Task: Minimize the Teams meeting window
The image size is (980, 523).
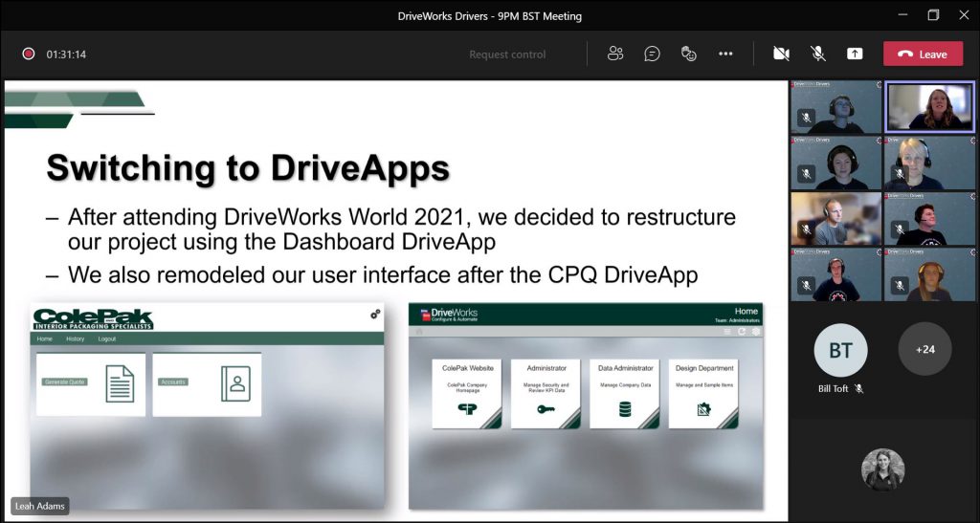Action: [x=902, y=15]
